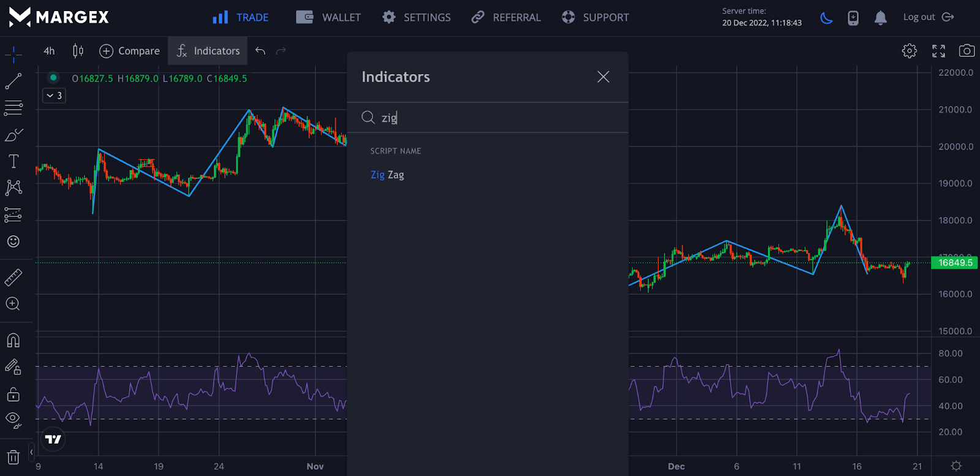Image resolution: width=980 pixels, height=476 pixels.
Task: Click the indicator search input field
Action: [x=490, y=118]
